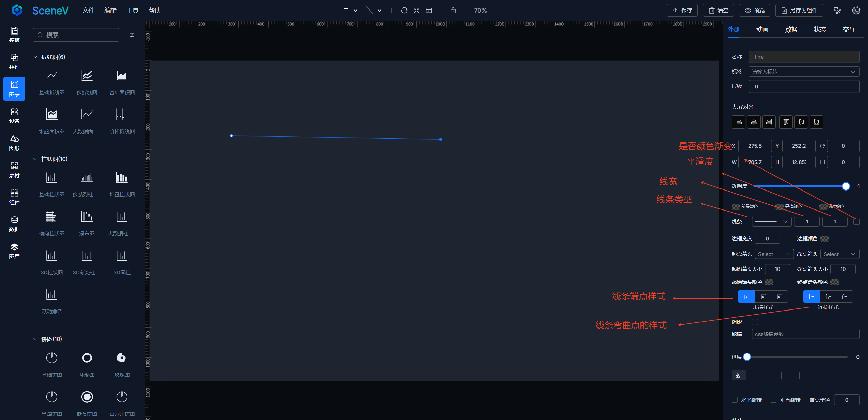Click the lock icon in the toolbar
The image size is (868, 420).
pyautogui.click(x=453, y=11)
